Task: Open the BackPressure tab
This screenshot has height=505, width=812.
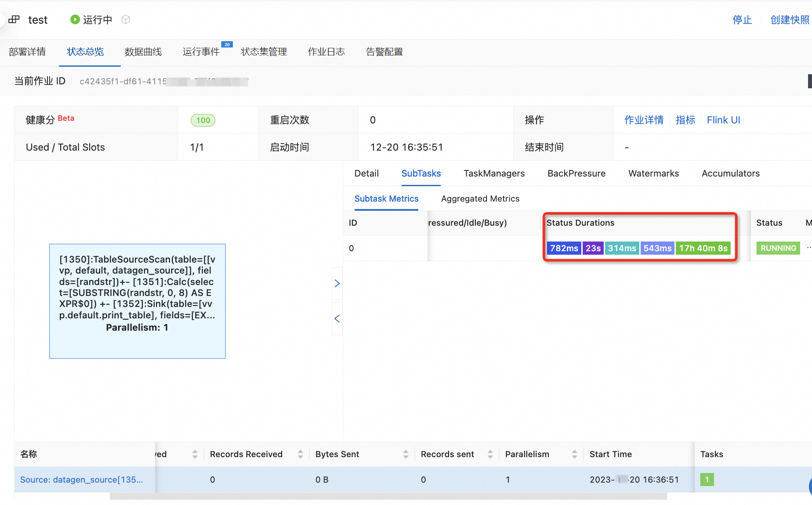Action: click(576, 173)
